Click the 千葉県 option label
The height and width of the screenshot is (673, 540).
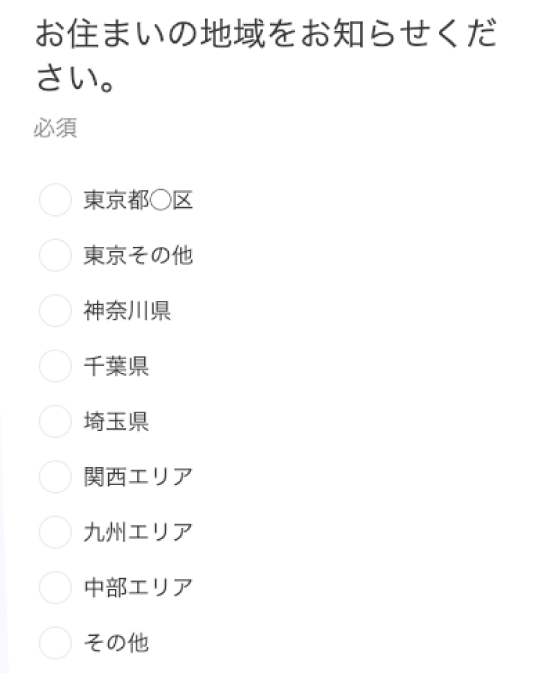coord(116,366)
